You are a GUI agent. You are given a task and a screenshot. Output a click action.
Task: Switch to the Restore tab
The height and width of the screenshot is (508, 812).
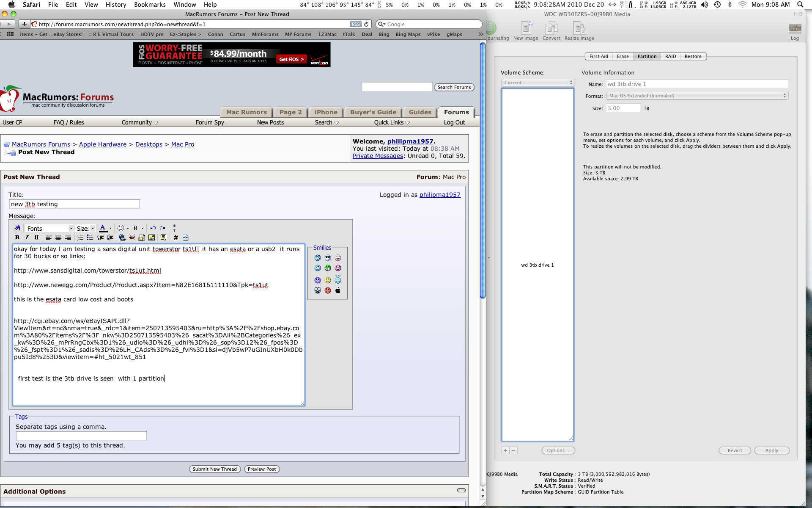[693, 56]
